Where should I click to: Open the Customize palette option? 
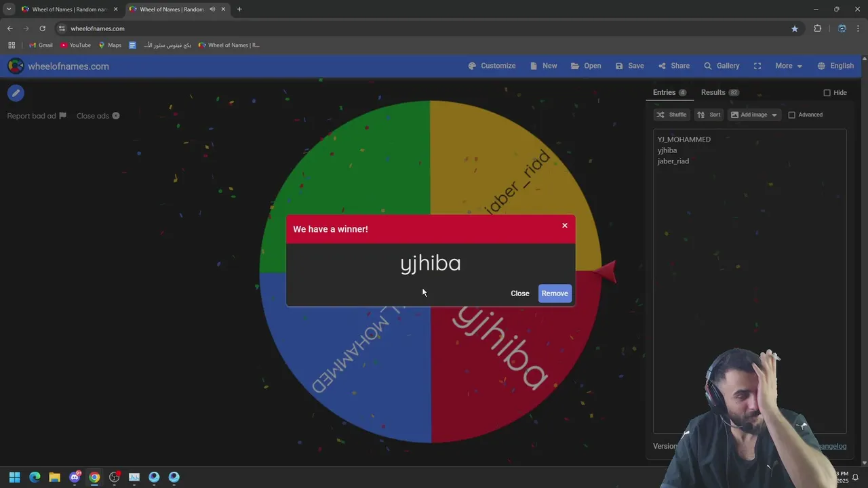pos(492,66)
